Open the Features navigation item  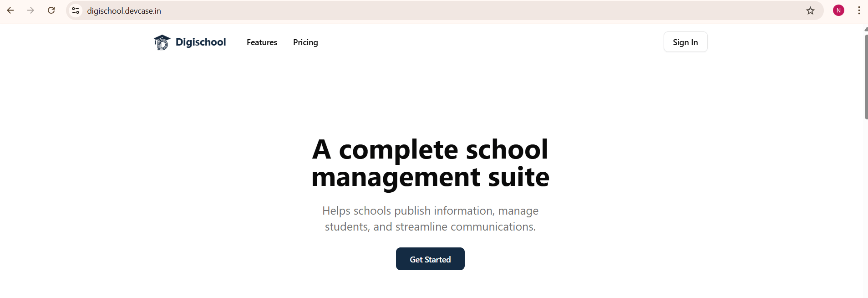click(262, 42)
